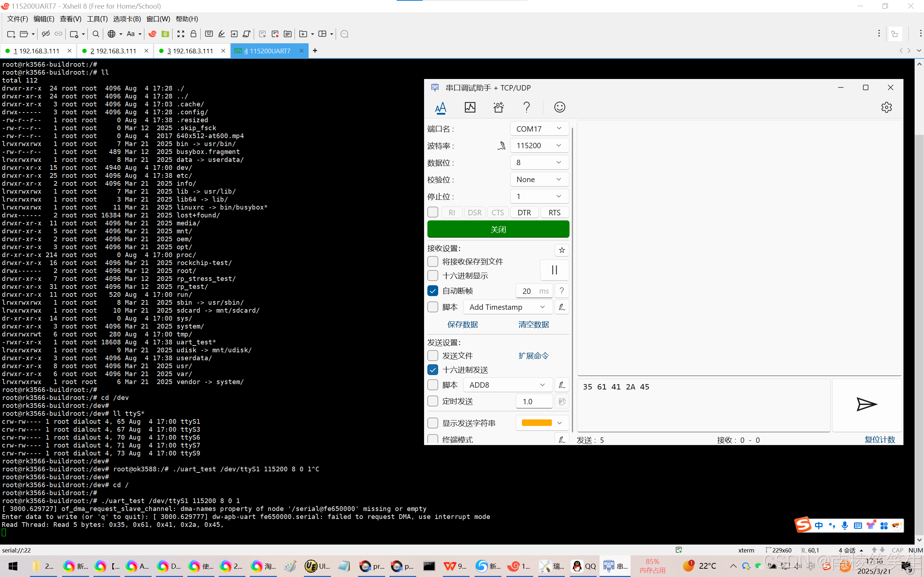
Task: Toggle the 自动断帧 checkbox
Action: (433, 291)
